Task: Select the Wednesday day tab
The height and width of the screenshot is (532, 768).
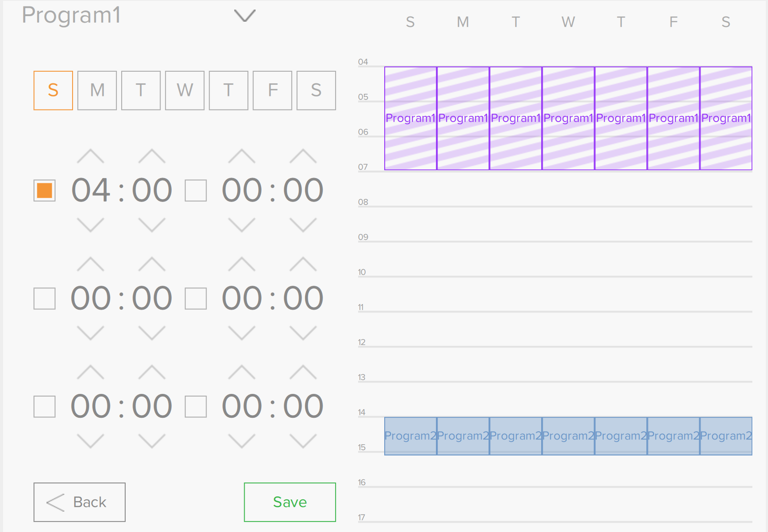Action: [185, 90]
